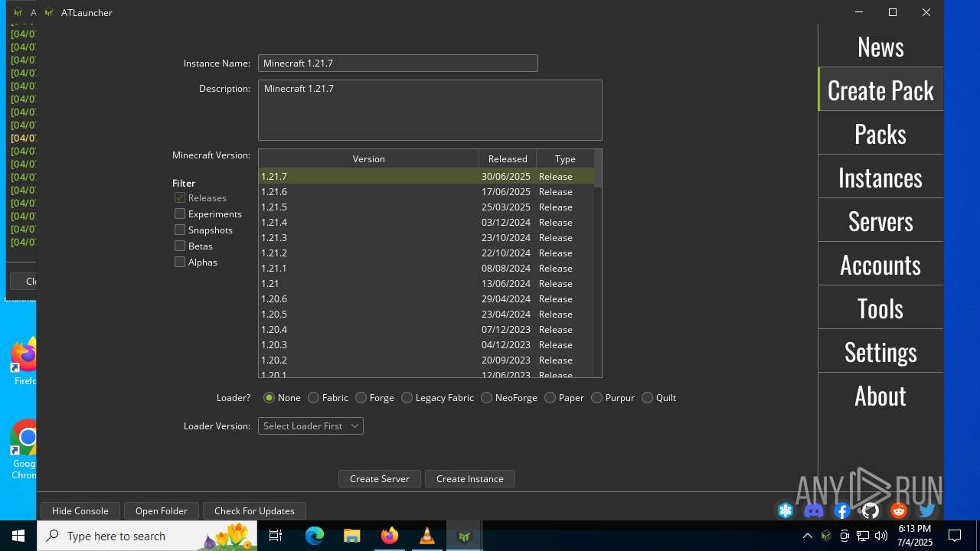Open Task View on the taskbar
Viewport: 980px width, 551px height.
tap(276, 536)
